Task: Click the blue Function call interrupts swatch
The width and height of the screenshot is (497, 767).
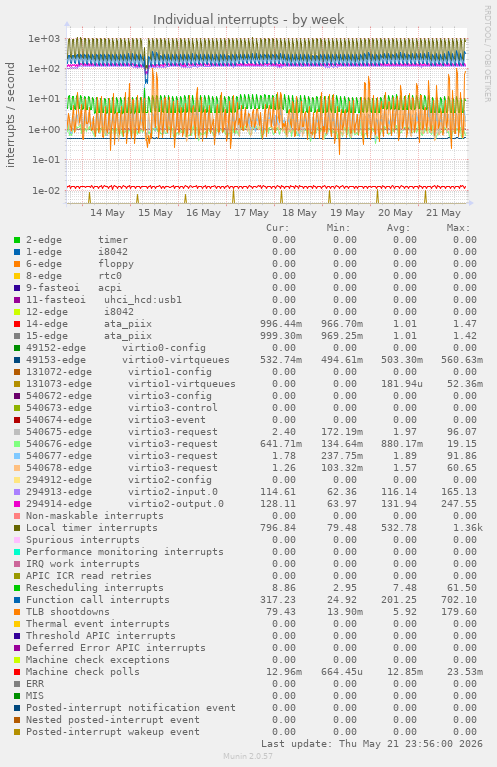Action: (x=17, y=600)
